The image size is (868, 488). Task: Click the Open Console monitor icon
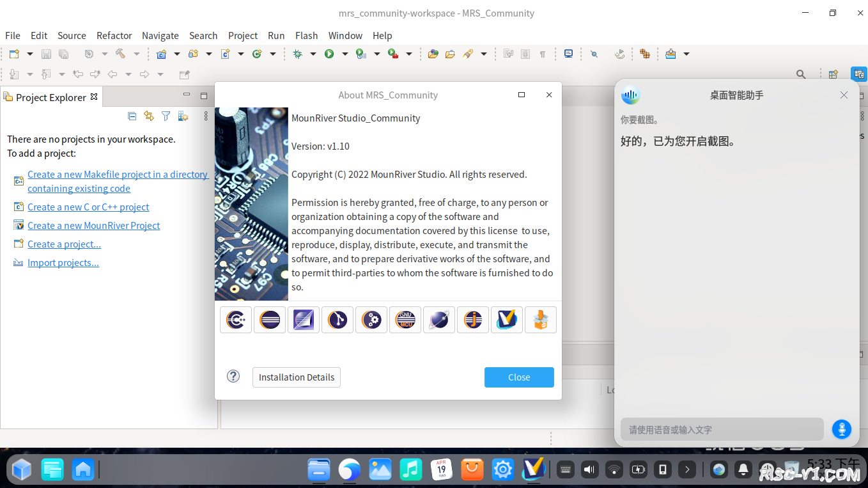pos(568,54)
